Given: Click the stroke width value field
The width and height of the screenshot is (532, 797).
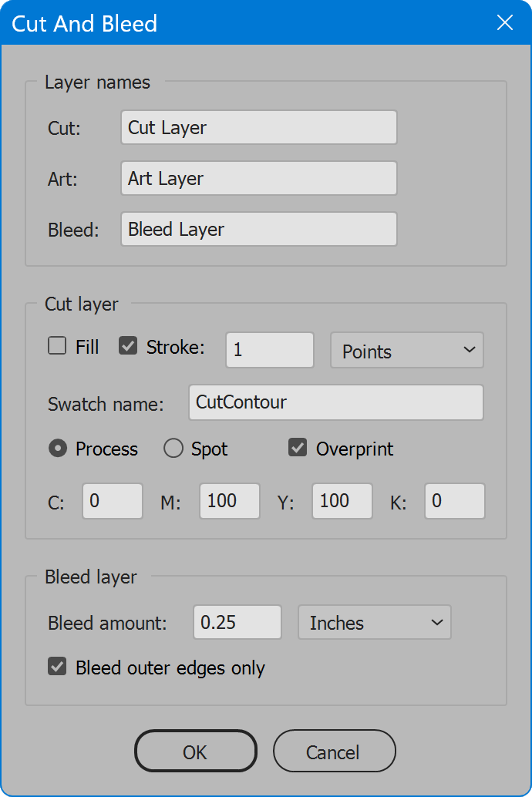Looking at the screenshot, I should click(270, 350).
